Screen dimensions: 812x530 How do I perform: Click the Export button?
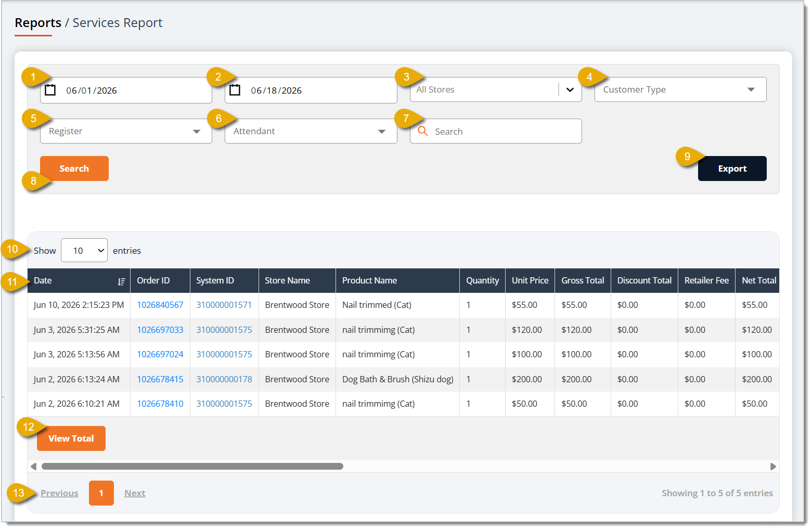[732, 169]
